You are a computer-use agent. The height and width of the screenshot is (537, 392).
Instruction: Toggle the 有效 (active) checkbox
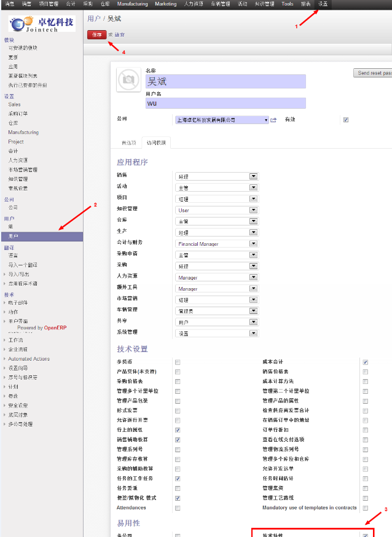[346, 120]
